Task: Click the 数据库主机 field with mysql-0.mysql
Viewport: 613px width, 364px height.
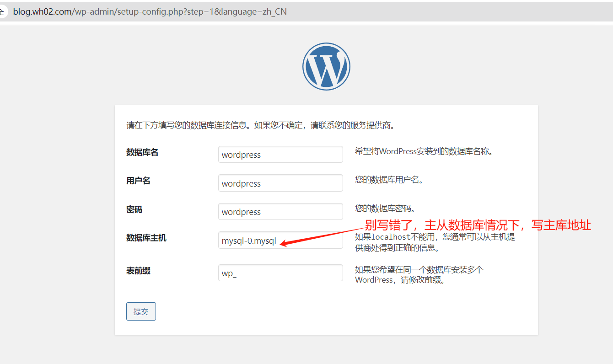Action: point(280,240)
